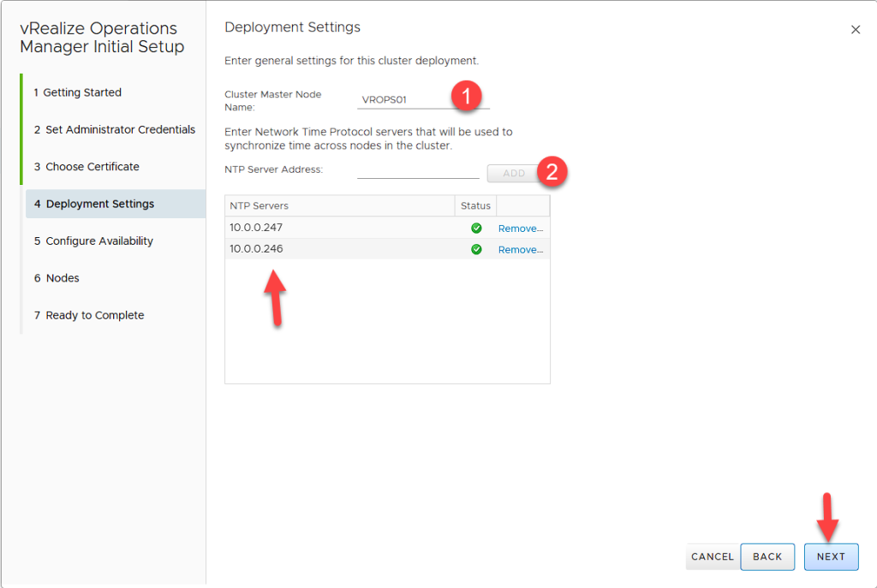This screenshot has height=588, width=877.
Task: Focus the NTP Server Address input
Action: pyautogui.click(x=418, y=170)
